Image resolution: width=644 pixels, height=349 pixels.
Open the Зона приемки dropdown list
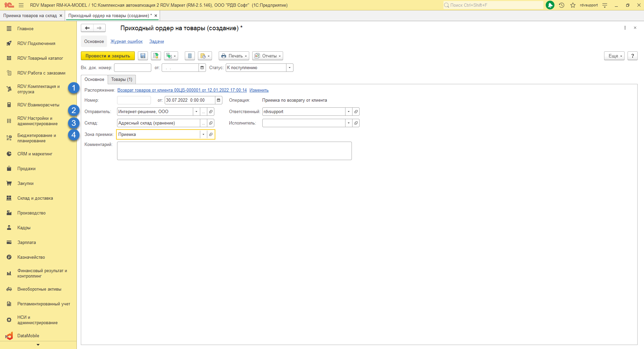pos(203,135)
